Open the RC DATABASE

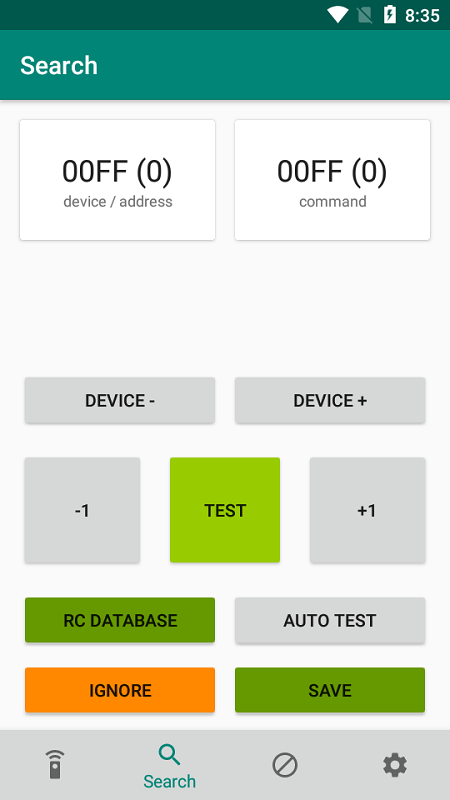coord(120,620)
